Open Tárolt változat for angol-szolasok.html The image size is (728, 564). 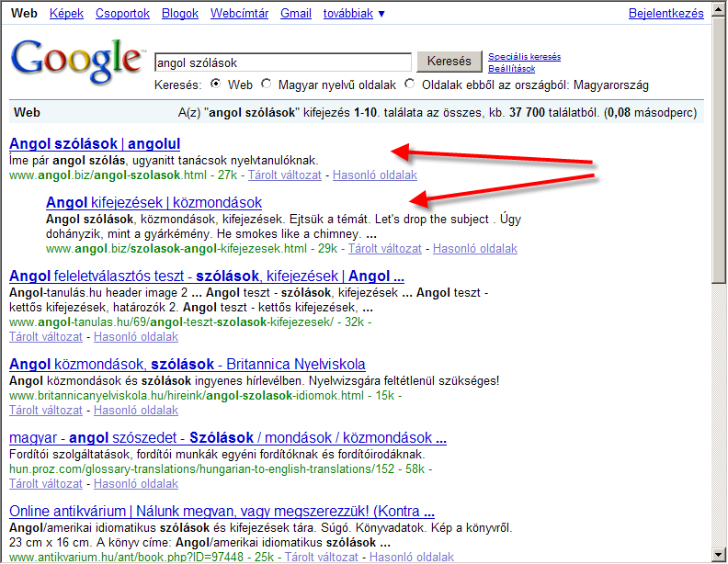click(285, 175)
